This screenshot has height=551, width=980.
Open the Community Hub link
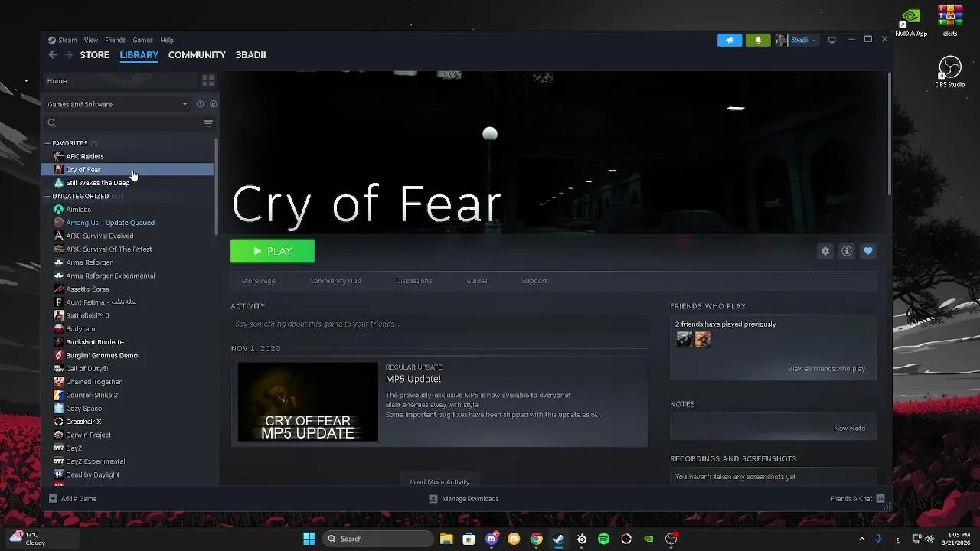[335, 281]
